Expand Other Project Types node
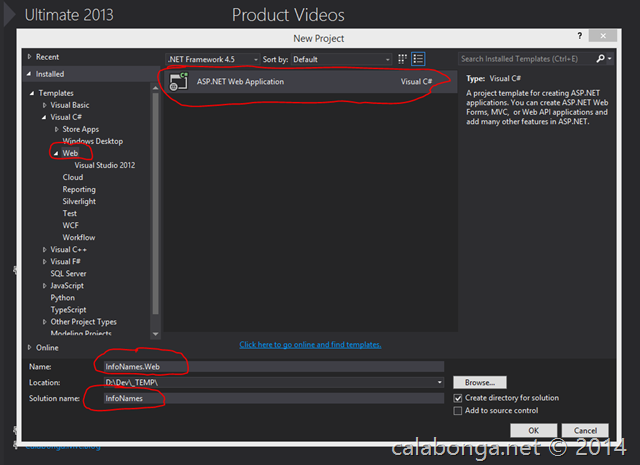 44,322
